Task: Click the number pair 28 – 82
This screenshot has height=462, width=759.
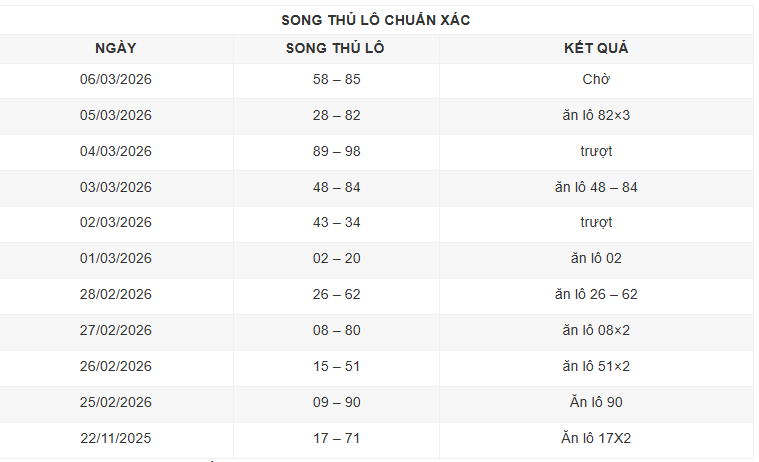Action: 336,115
